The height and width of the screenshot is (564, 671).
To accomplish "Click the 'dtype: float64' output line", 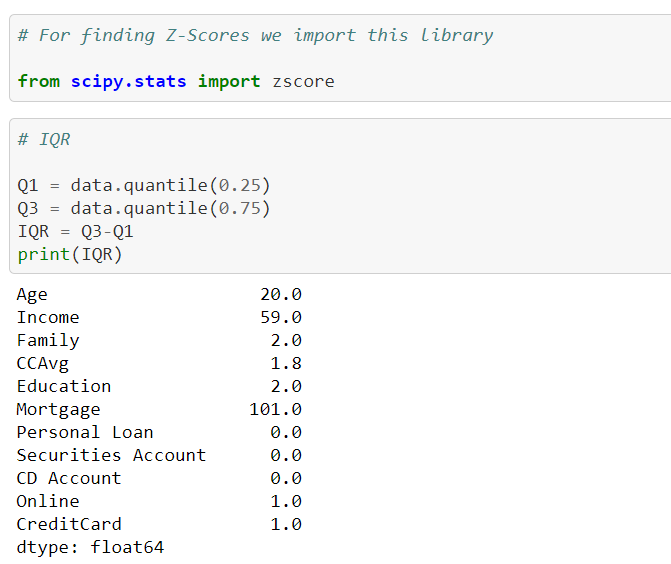I will coord(90,548).
